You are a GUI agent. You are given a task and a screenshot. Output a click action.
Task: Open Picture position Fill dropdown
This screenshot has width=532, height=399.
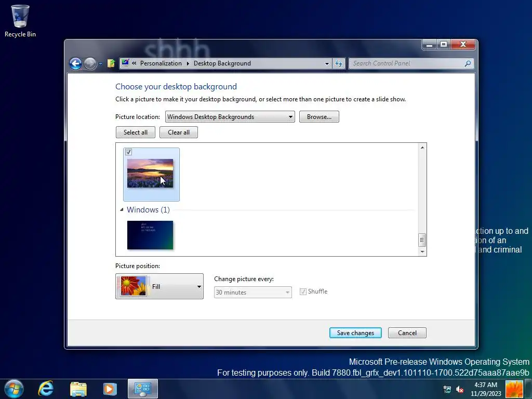159,286
